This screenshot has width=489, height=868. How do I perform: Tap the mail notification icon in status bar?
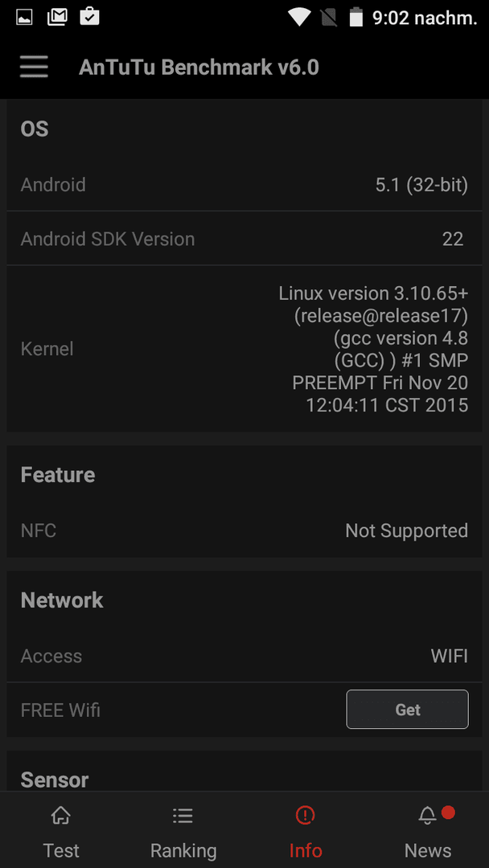[x=57, y=17]
